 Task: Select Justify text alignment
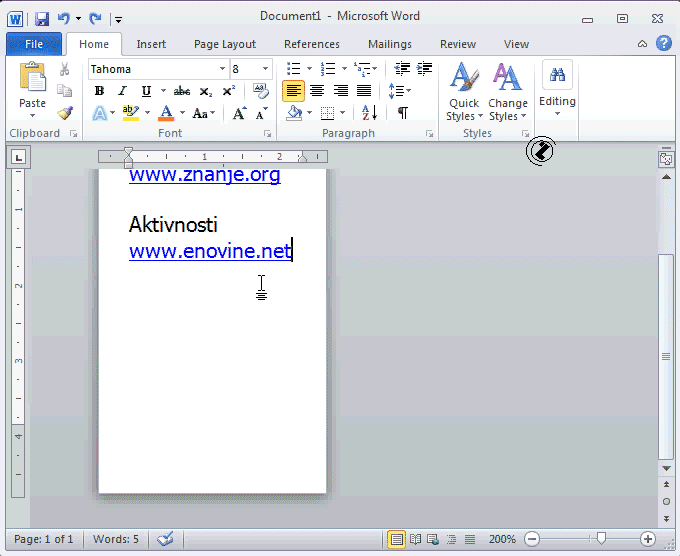click(x=364, y=91)
